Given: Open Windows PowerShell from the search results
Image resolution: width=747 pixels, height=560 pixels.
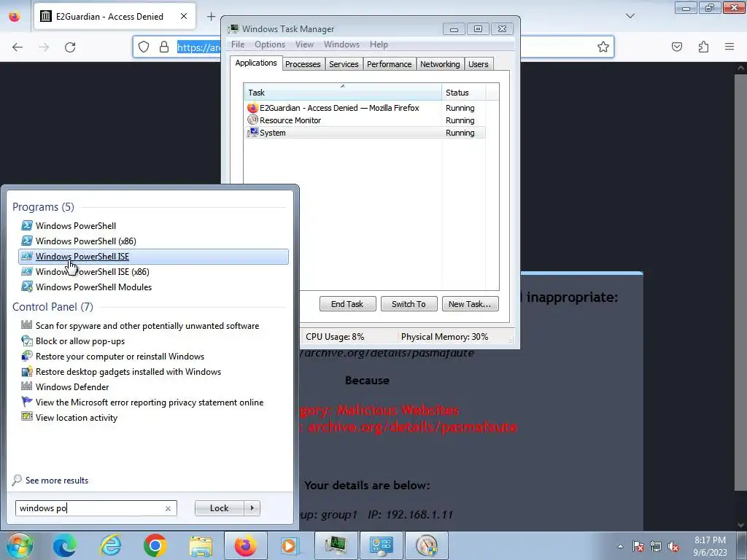Looking at the screenshot, I should [x=75, y=226].
